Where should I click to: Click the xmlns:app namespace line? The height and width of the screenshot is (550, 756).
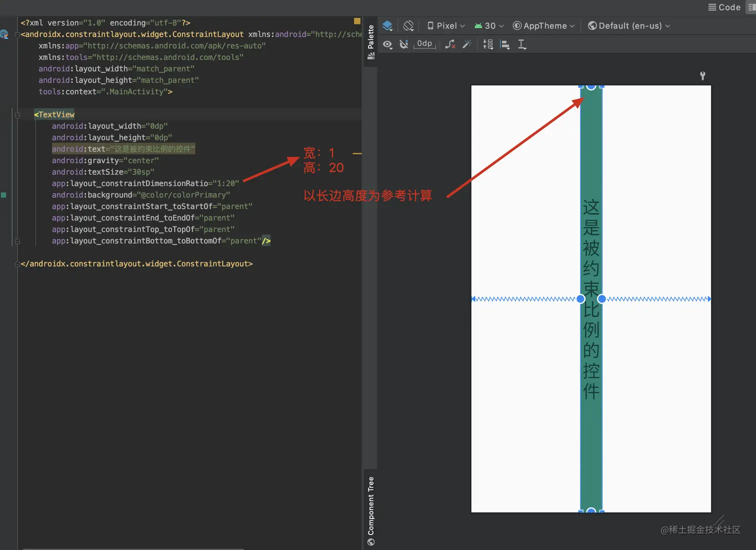coord(152,45)
